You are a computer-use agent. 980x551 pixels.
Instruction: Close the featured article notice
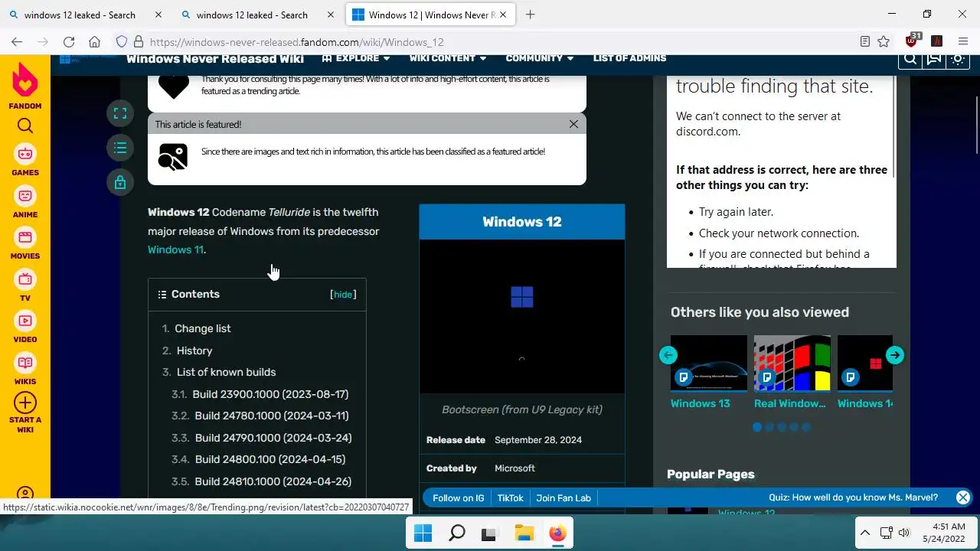[573, 124]
